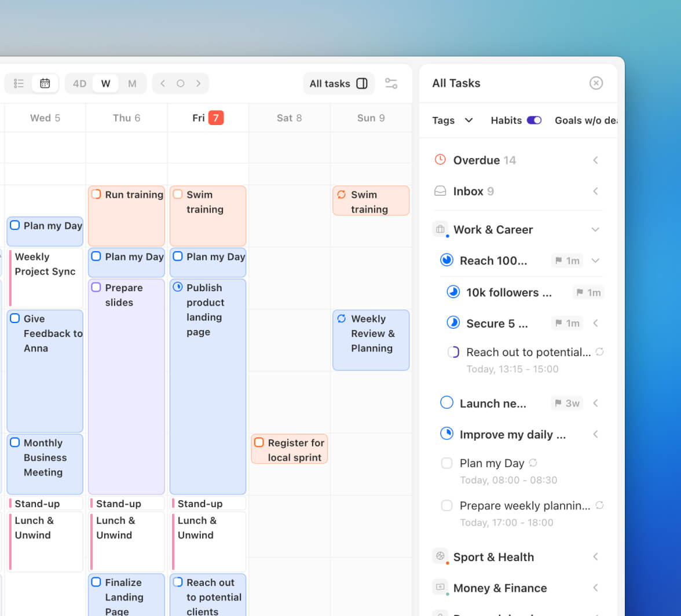
Task: Check Register for local sprint task
Action: (259, 442)
